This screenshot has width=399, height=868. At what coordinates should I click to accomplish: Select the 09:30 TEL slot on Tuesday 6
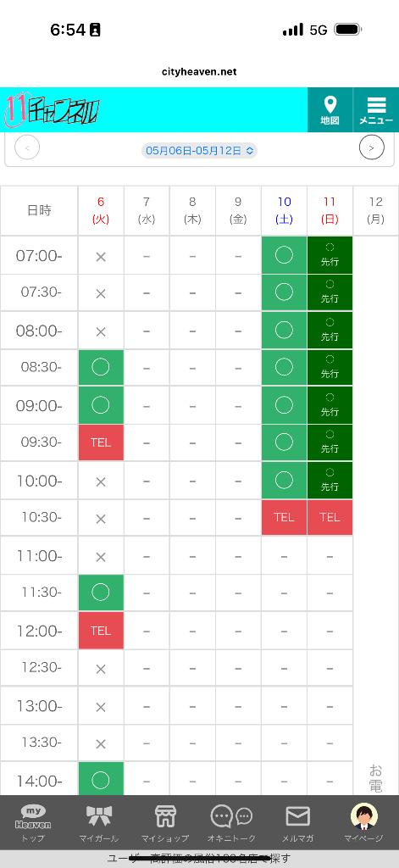click(101, 442)
